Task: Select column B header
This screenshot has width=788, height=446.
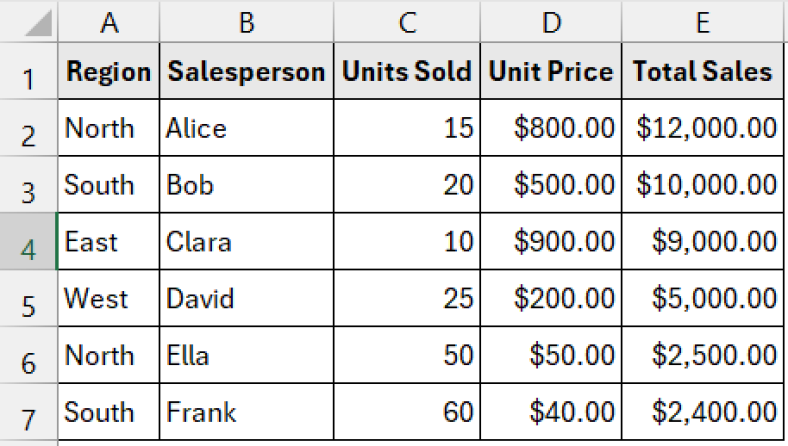Action: click(x=246, y=22)
